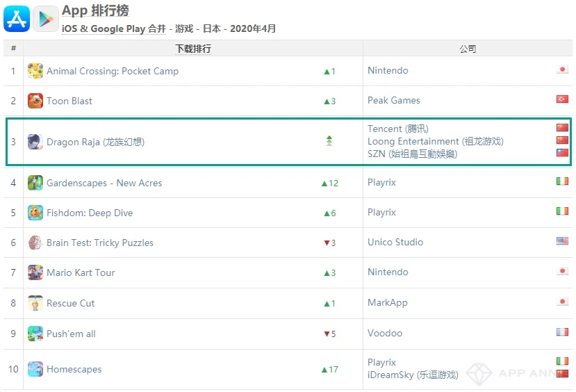576x392 pixels.
Task: Click the Google Play icon
Action: (45, 19)
